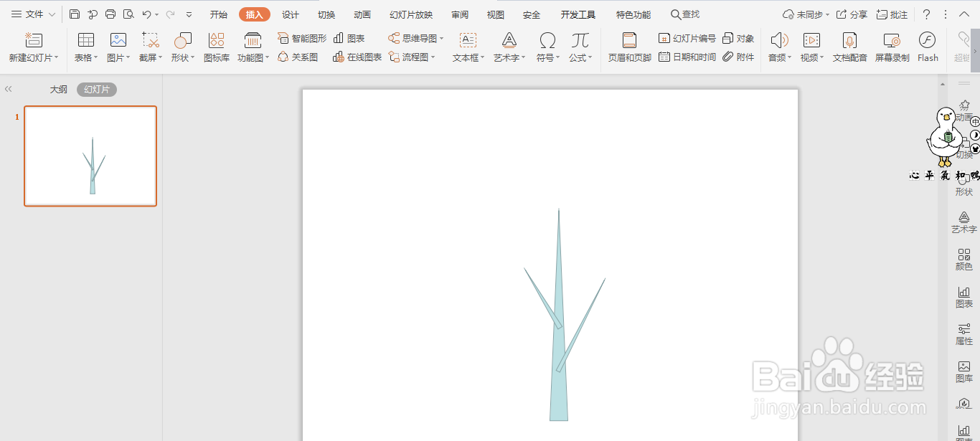This screenshot has width=980, height=441.
Task: Open the 特色功能 special features tab
Action: pos(633,14)
